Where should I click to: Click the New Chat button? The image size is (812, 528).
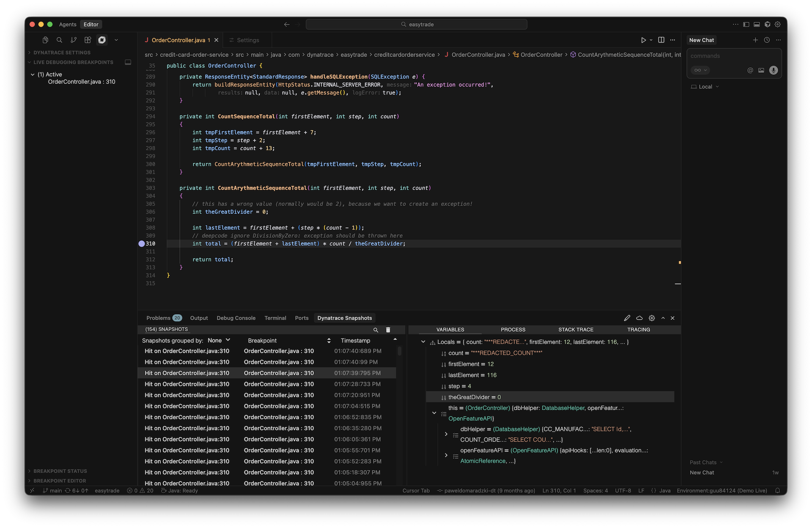click(x=701, y=40)
